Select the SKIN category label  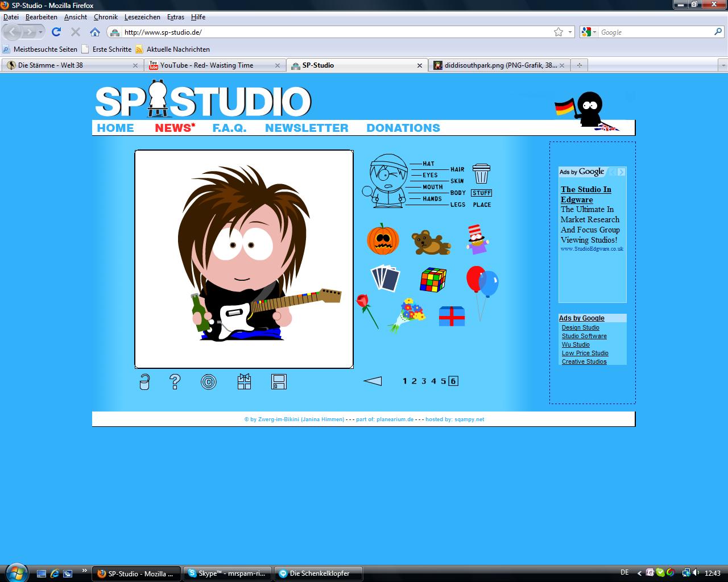point(457,181)
